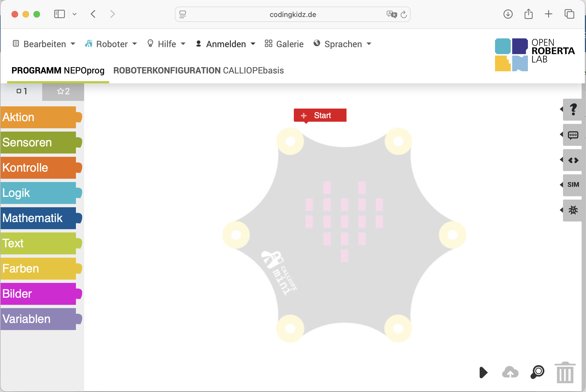
Task: Open the debug bug icon panel
Action: click(x=572, y=210)
